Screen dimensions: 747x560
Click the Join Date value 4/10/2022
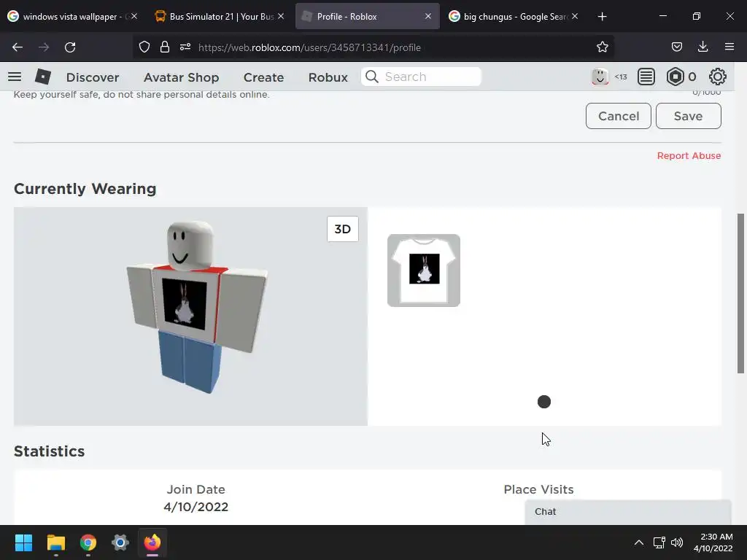coord(196,507)
